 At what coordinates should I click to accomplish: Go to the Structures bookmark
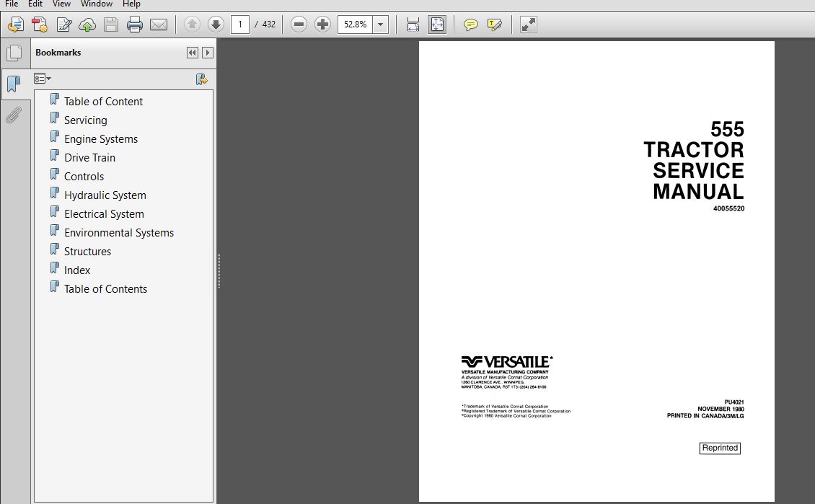88,251
